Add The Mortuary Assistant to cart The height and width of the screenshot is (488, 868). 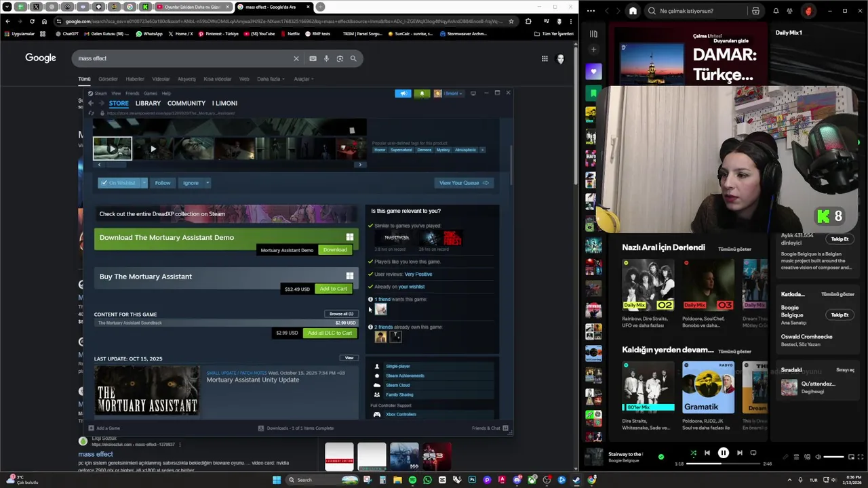333,289
